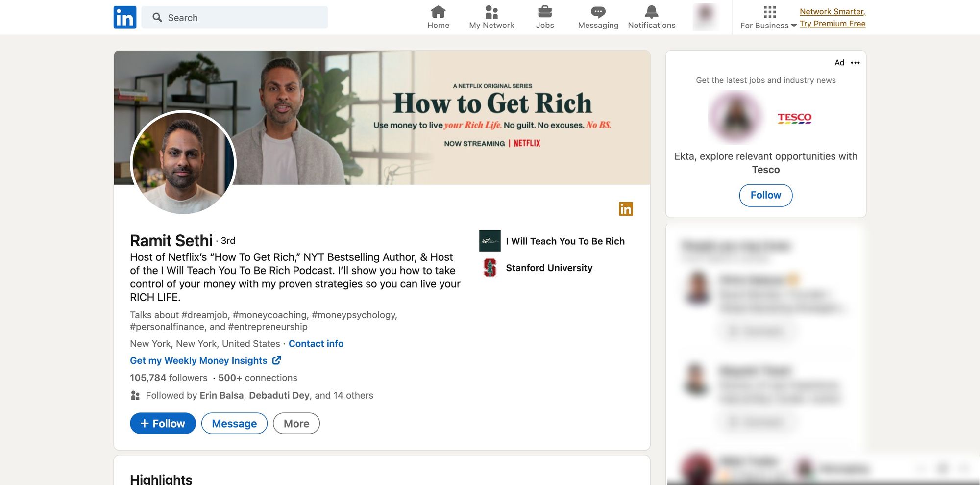The height and width of the screenshot is (485, 980).
Task: Click Network Smarter link
Action: 833,11
